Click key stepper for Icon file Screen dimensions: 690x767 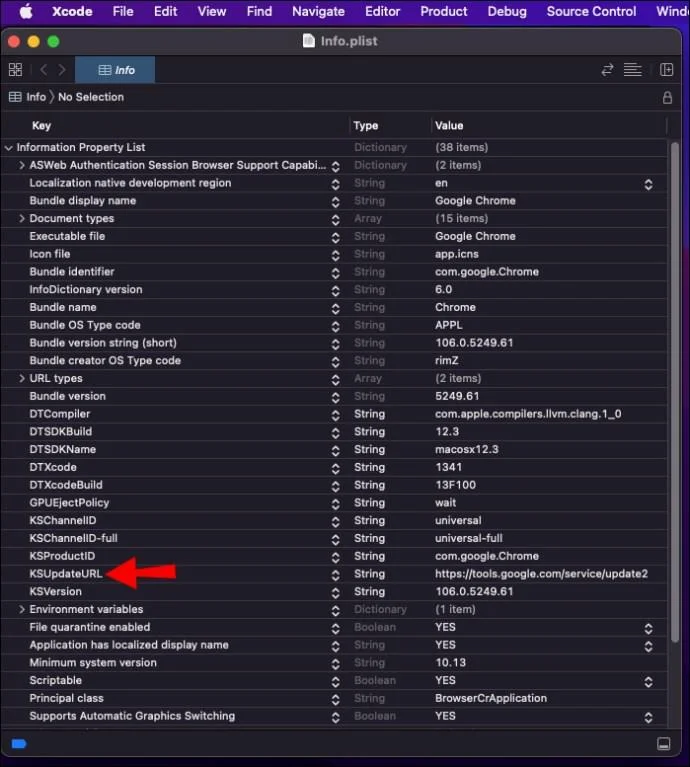pos(335,255)
